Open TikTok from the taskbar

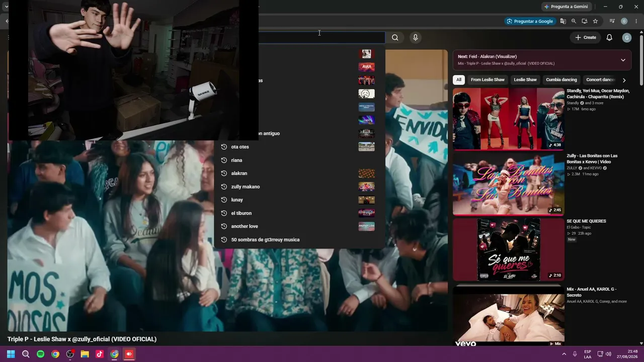pos(100,354)
